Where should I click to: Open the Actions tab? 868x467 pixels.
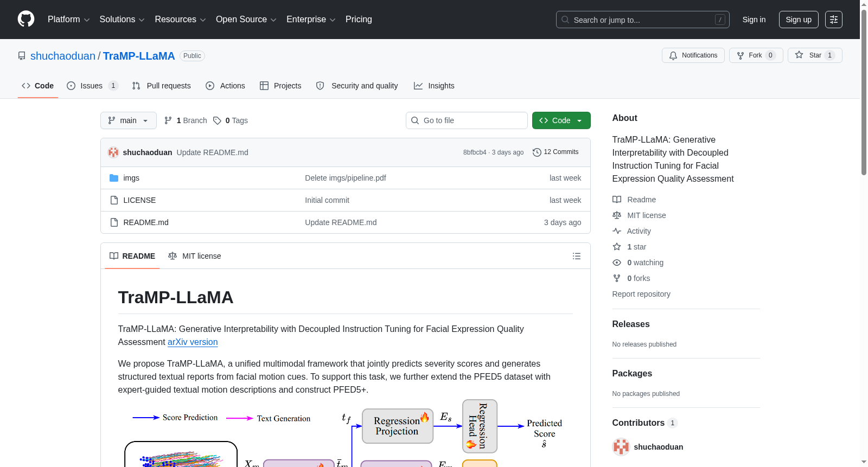pos(225,86)
